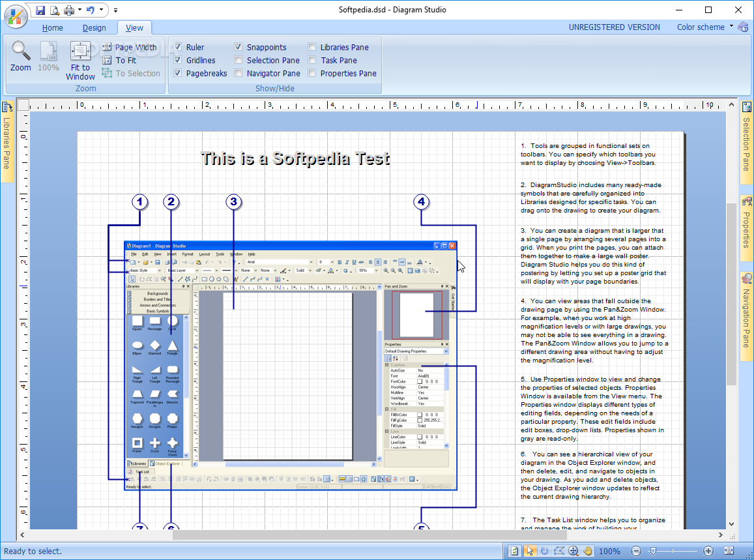The height and width of the screenshot is (560, 754).
Task: Switch to the Home ribbon tab
Action: point(52,28)
